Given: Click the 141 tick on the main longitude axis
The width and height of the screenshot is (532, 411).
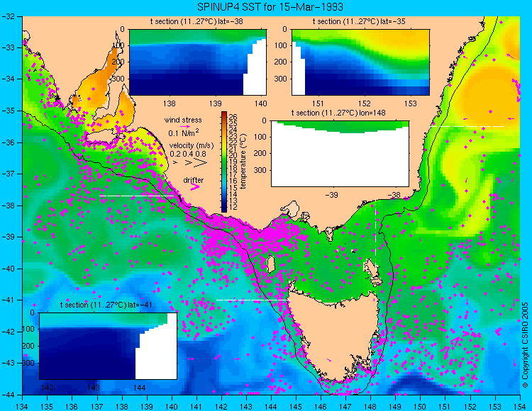Looking at the screenshot, I should [196, 407].
